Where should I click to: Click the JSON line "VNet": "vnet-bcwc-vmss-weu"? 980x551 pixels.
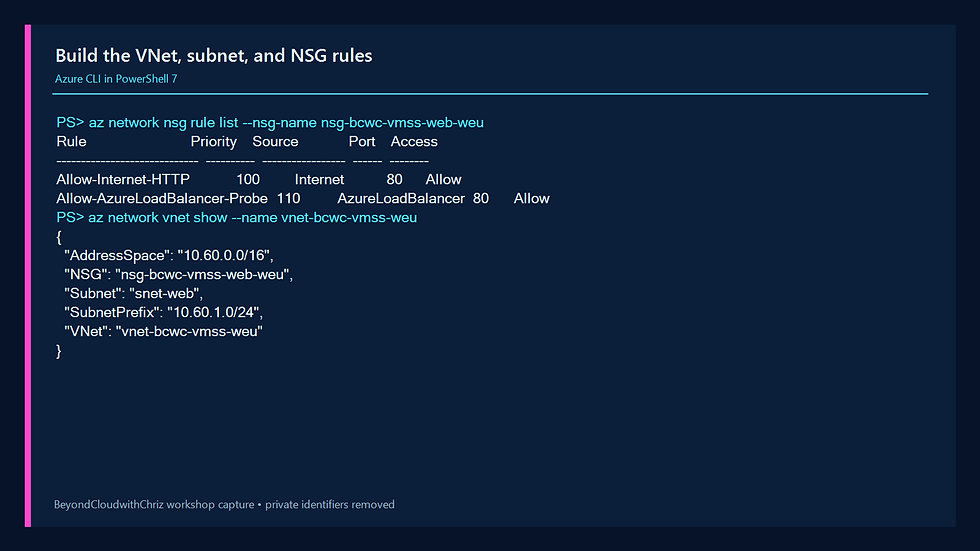[x=163, y=332]
